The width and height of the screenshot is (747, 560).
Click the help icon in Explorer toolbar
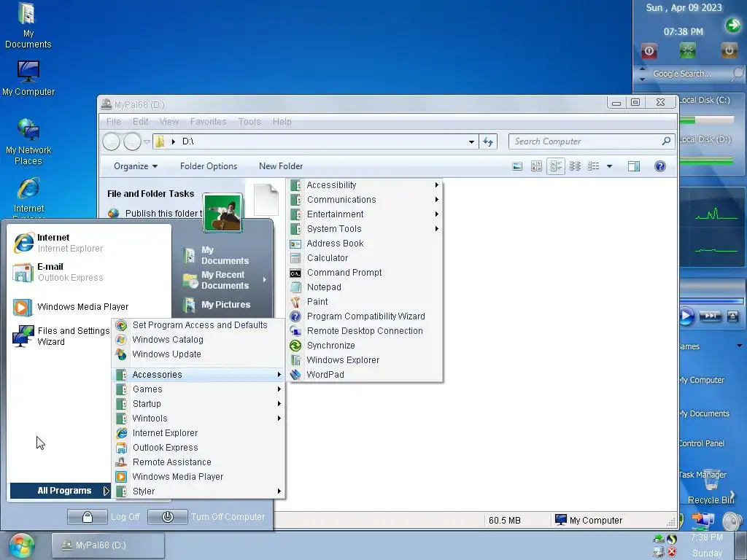pos(659,166)
